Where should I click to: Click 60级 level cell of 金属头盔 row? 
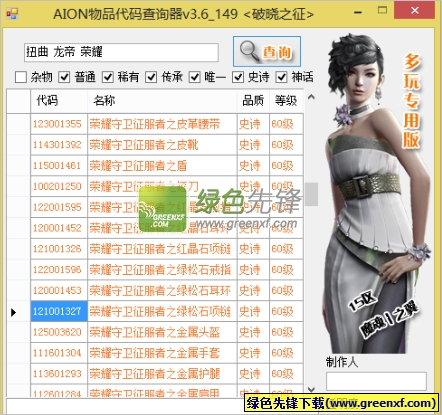coord(286,332)
